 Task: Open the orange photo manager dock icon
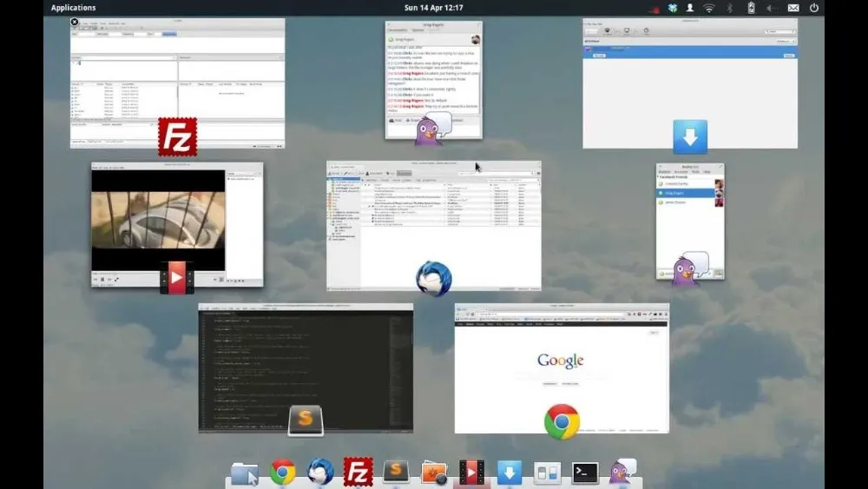click(x=434, y=473)
